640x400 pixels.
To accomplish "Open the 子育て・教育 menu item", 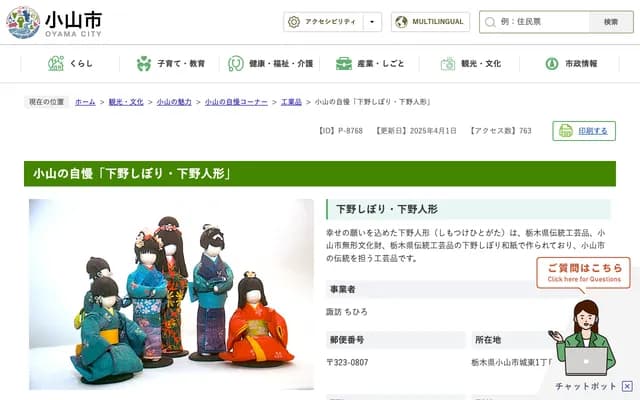I will [x=170, y=64].
